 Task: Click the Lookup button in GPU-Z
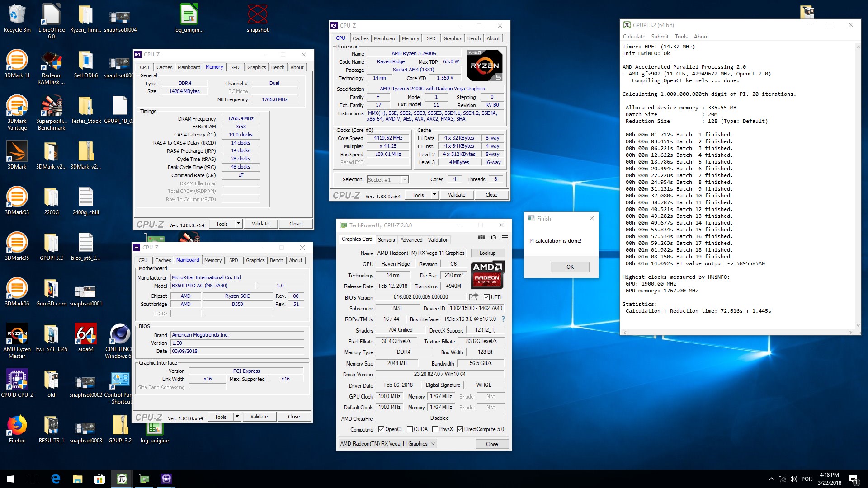[487, 253]
